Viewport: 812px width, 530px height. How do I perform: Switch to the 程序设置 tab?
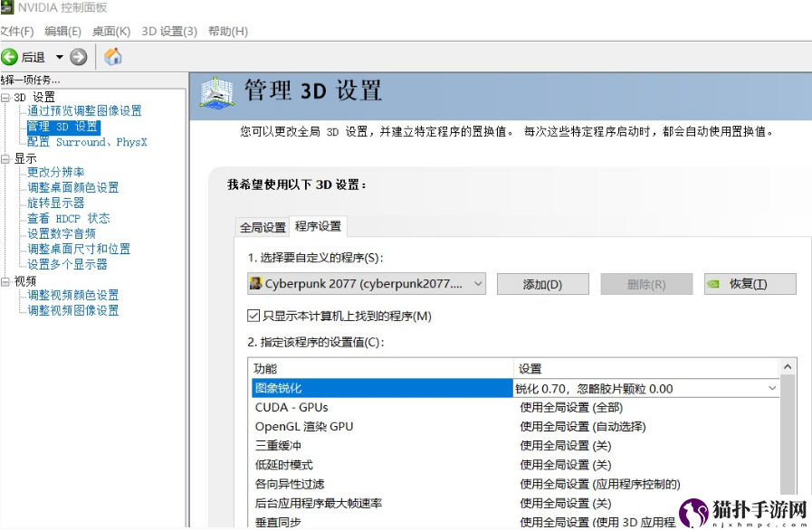pos(318,226)
